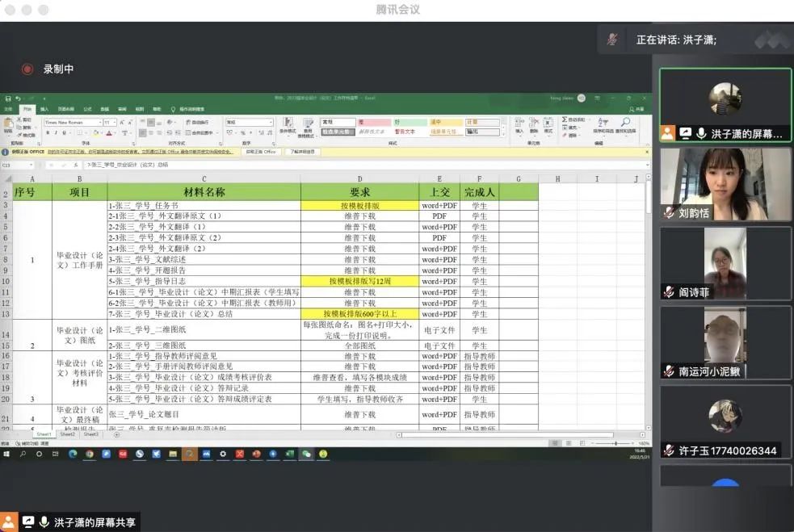The image size is (794, 532).
Task: Click the 获取正版 Office button
Action: point(261,152)
